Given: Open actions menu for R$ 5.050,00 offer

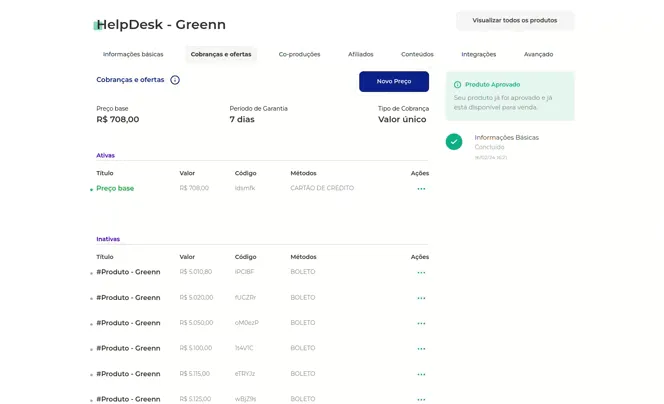Looking at the screenshot, I should (421, 324).
